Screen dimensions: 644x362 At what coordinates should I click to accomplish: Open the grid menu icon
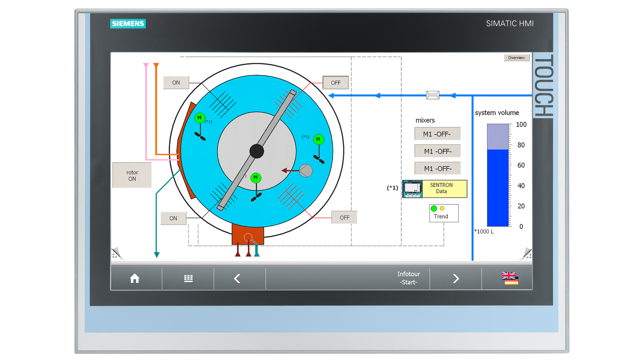(188, 278)
